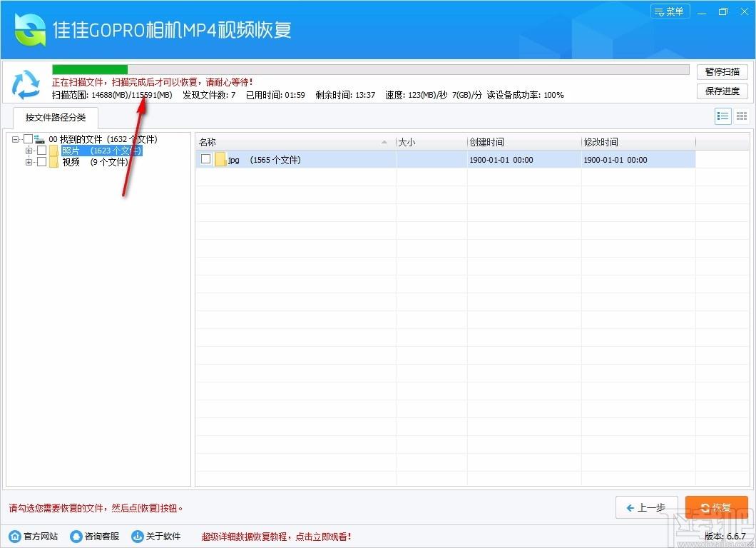This screenshot has width=756, height=548.
Task: Click the 速度: 123(MB)/秒 status text
Action: click(416, 95)
